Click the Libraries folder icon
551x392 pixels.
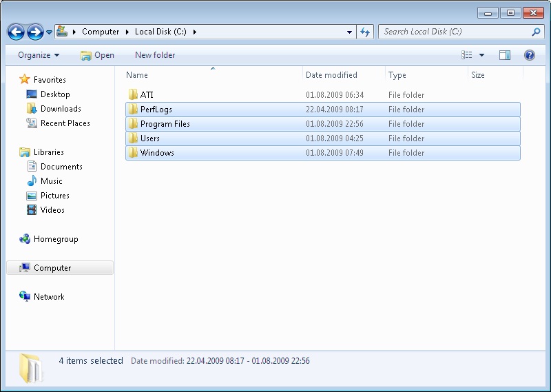(25, 152)
